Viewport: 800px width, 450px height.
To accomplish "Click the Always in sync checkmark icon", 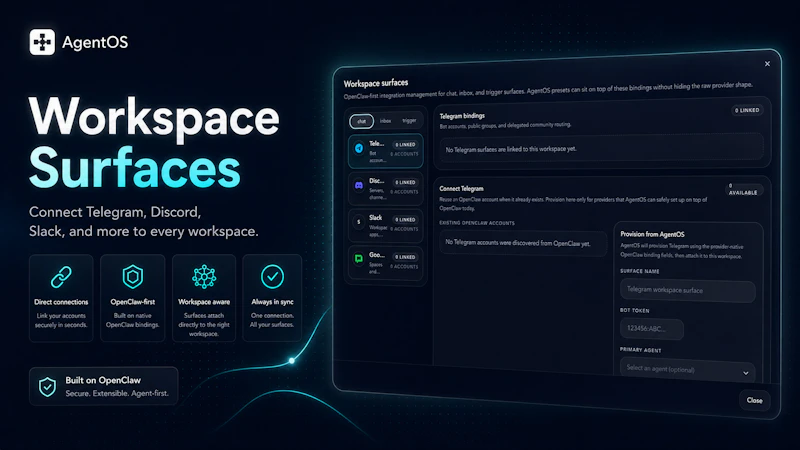I will tap(272, 277).
